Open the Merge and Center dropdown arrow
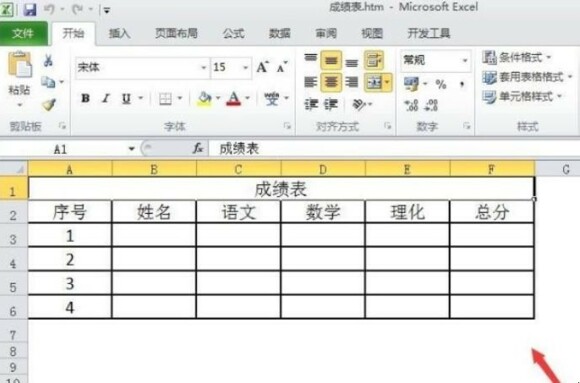 [x=387, y=82]
